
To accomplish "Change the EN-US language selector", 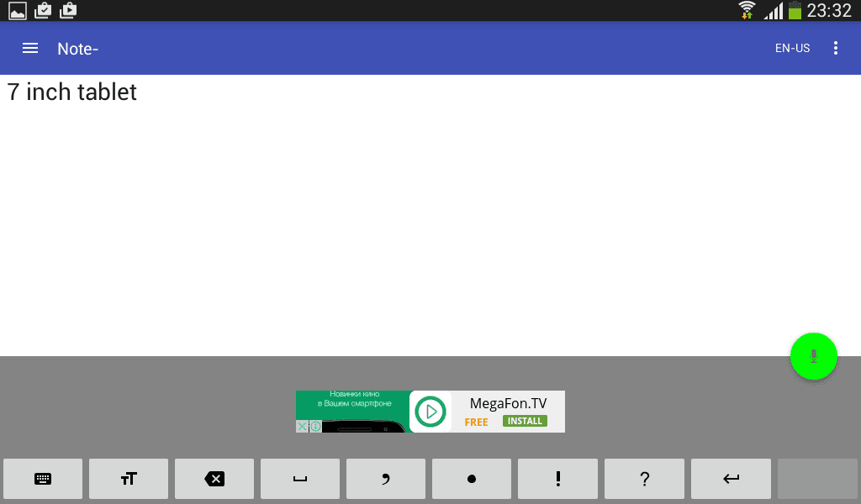I will coord(792,48).
